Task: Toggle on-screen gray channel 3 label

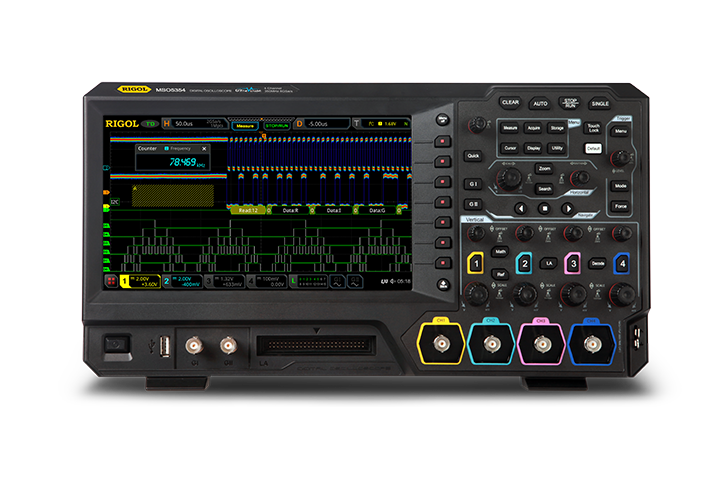Action: (225, 281)
